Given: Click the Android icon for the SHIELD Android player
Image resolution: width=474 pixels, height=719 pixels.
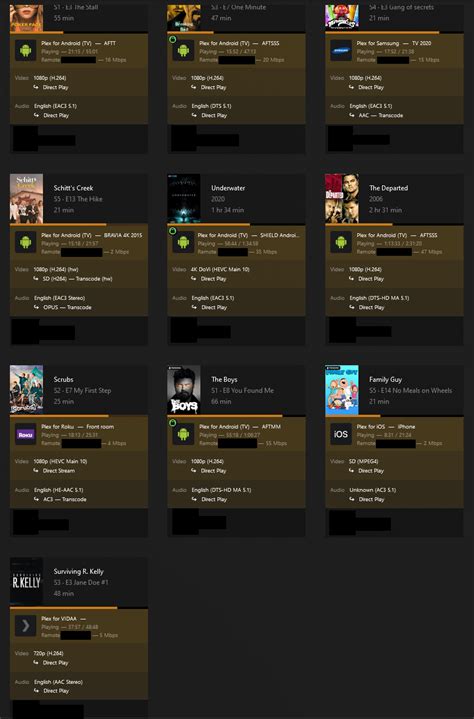Looking at the screenshot, I should (x=183, y=242).
